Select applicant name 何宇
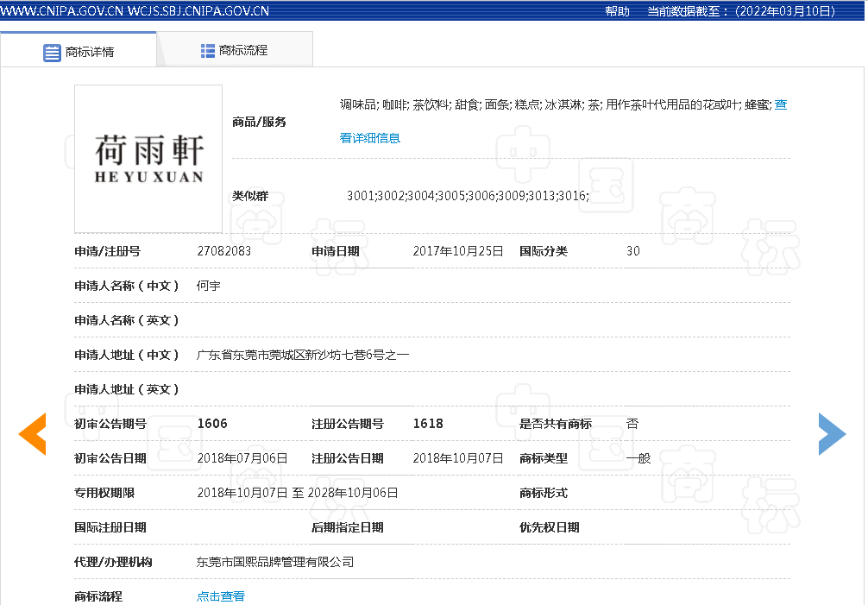 click(208, 286)
